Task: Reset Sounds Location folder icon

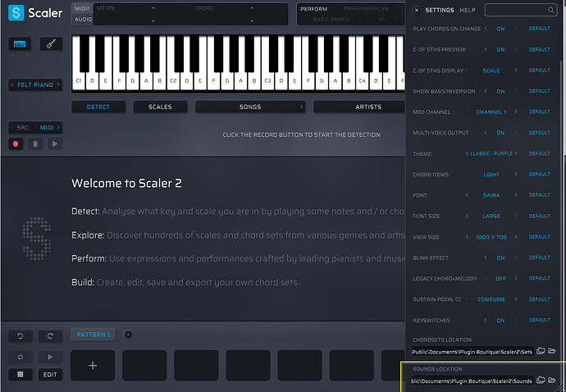Action: (x=541, y=380)
